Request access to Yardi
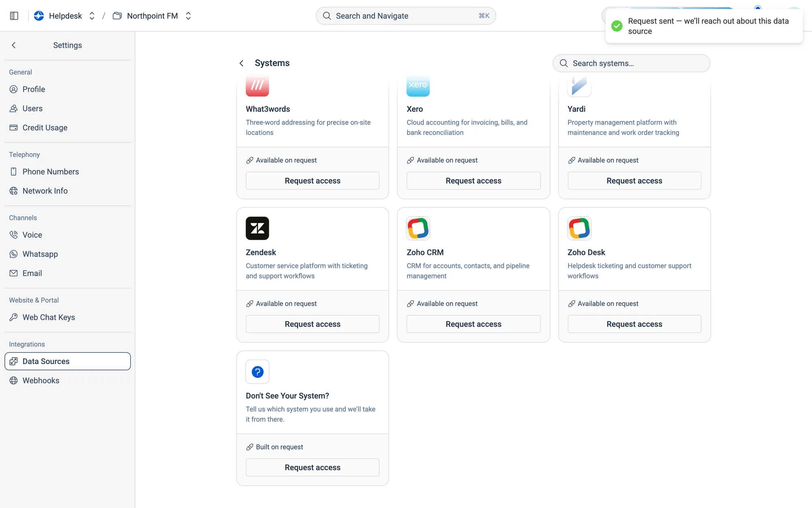The image size is (812, 508). point(634,180)
